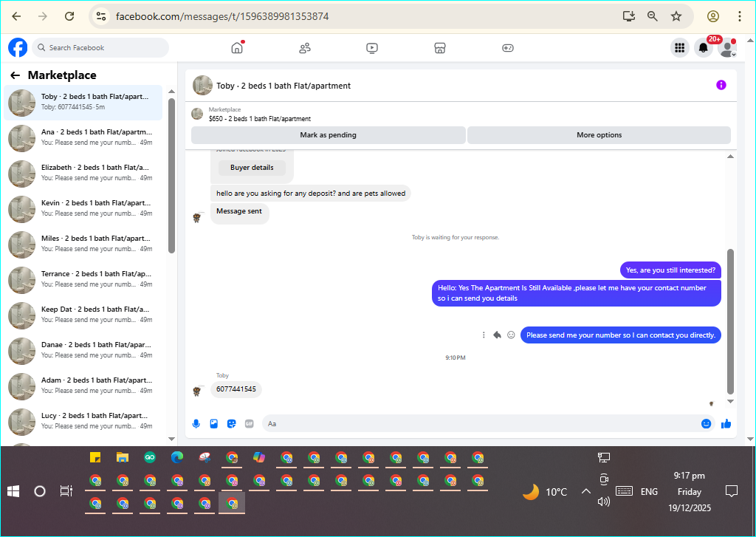Open the Lucy conversation
The image size is (756, 537).
[83, 421]
